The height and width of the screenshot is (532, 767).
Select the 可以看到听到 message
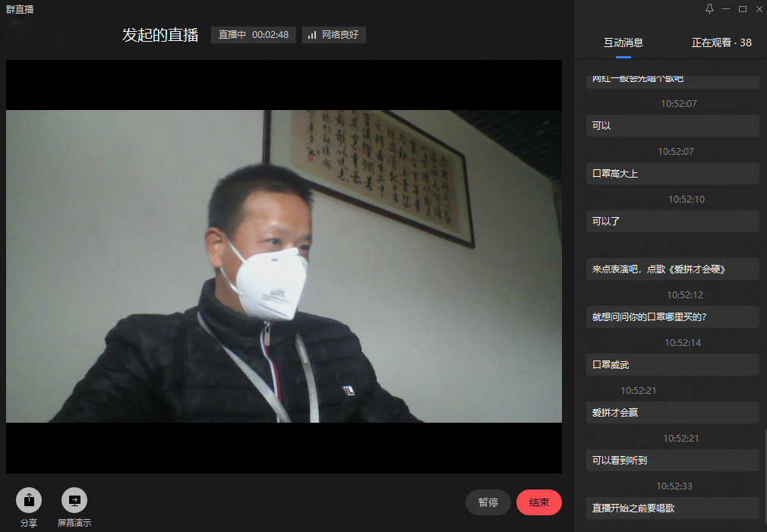(x=672, y=460)
